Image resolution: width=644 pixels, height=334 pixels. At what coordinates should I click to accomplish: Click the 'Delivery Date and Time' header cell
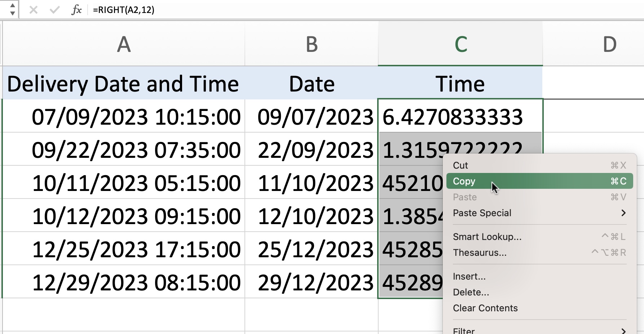pos(124,83)
